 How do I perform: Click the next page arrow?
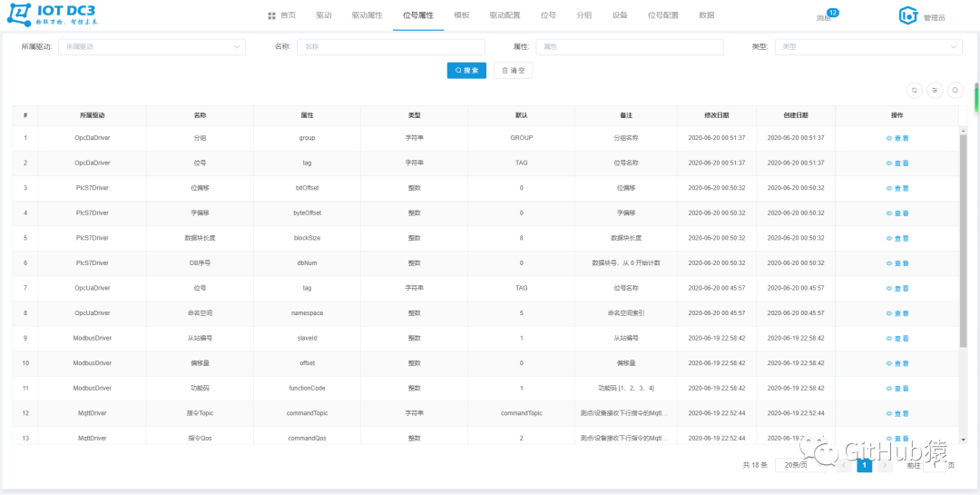(x=885, y=465)
